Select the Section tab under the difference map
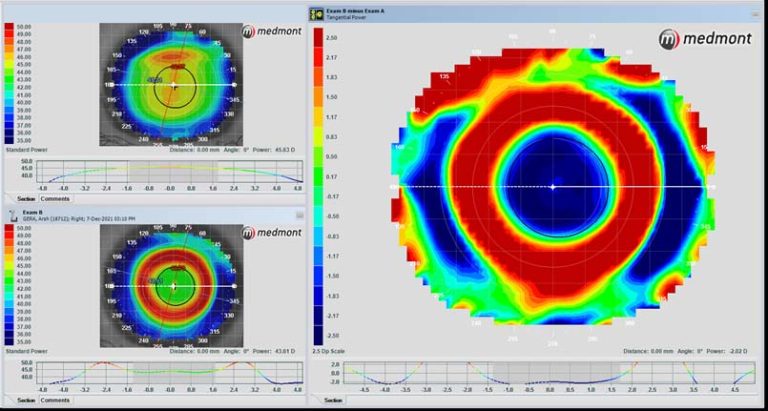The image size is (768, 411). 333,400
